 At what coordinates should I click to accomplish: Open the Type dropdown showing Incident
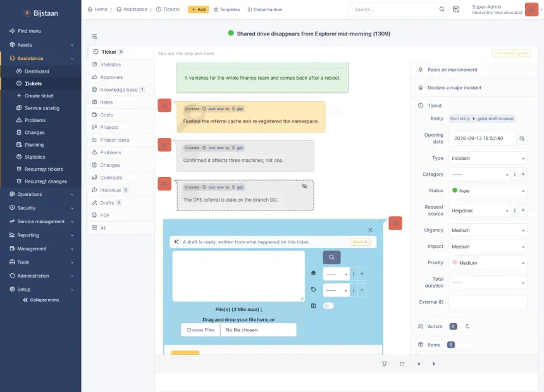pyautogui.click(x=488, y=158)
